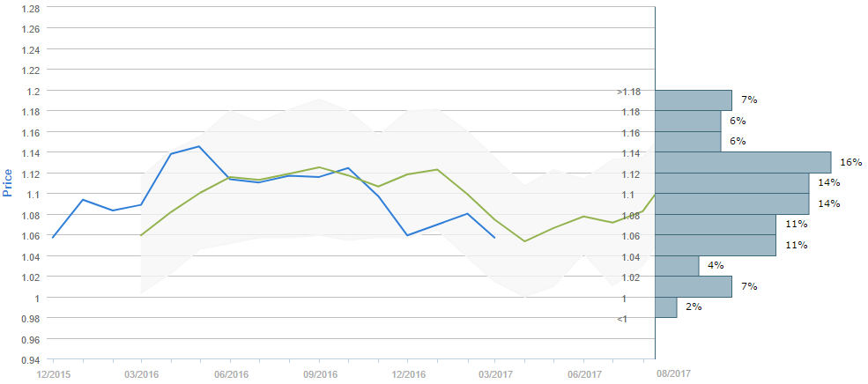Viewport: 868px width, 384px height.
Task: Click the 12/2016 date label
Action: tap(407, 373)
